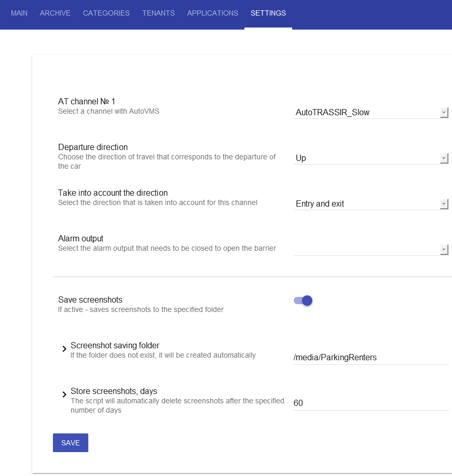452x476 pixels.
Task: Click the chevron beside Screenshot saving folder
Action: pos(64,349)
